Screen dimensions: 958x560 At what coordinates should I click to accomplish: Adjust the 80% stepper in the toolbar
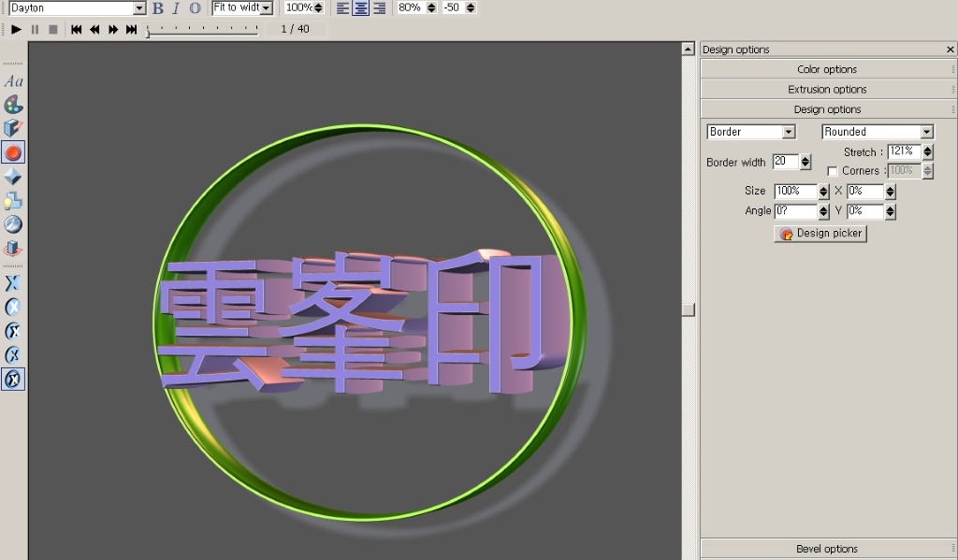[431, 7]
